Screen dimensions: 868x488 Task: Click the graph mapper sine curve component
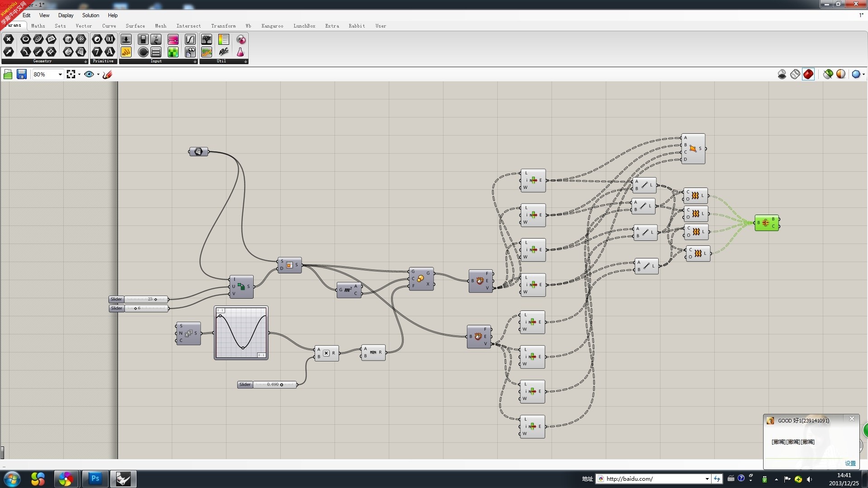click(x=241, y=333)
